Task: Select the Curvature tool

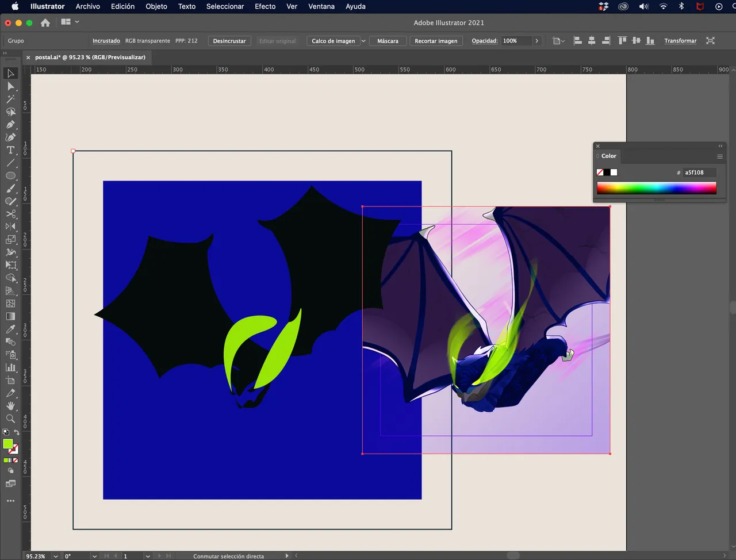Action: coord(10,137)
